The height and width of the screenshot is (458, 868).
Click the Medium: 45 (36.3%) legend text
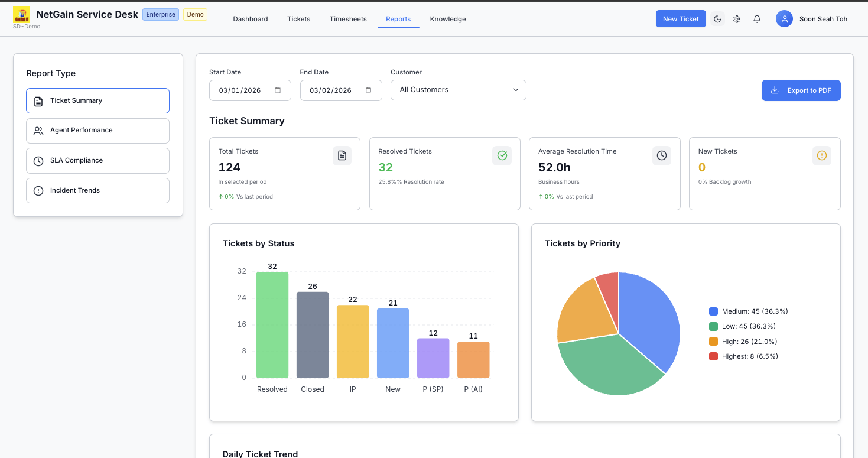[x=755, y=311]
